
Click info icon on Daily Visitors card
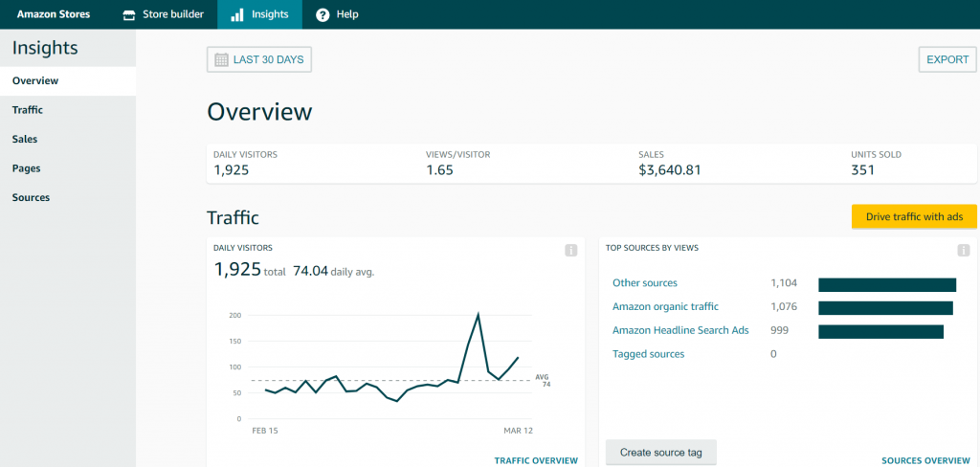coord(570,251)
